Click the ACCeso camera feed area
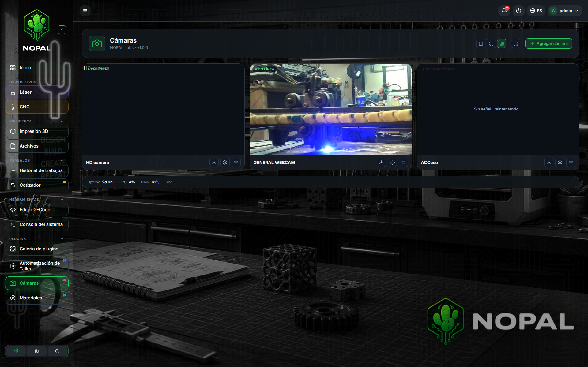 point(498,109)
